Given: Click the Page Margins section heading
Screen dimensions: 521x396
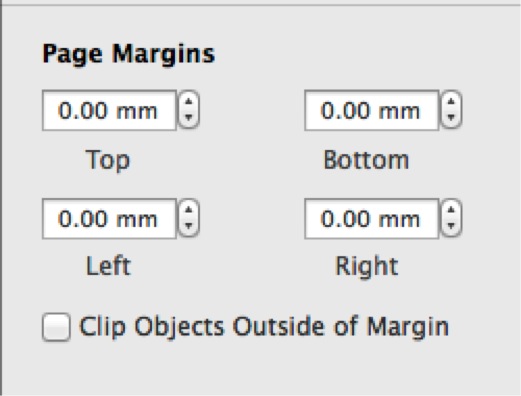Looking at the screenshot, I should click(x=129, y=54).
